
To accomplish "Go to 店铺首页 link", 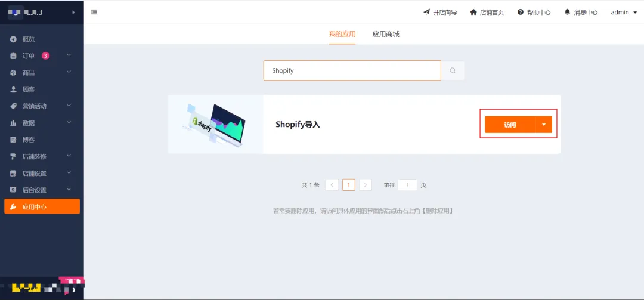I will (x=487, y=13).
